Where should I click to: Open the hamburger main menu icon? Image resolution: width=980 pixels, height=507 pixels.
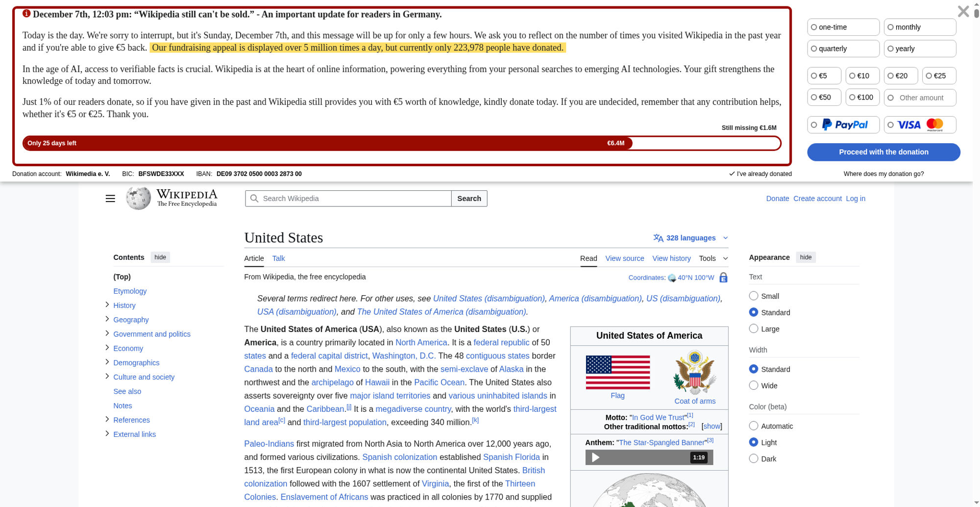[x=110, y=199]
